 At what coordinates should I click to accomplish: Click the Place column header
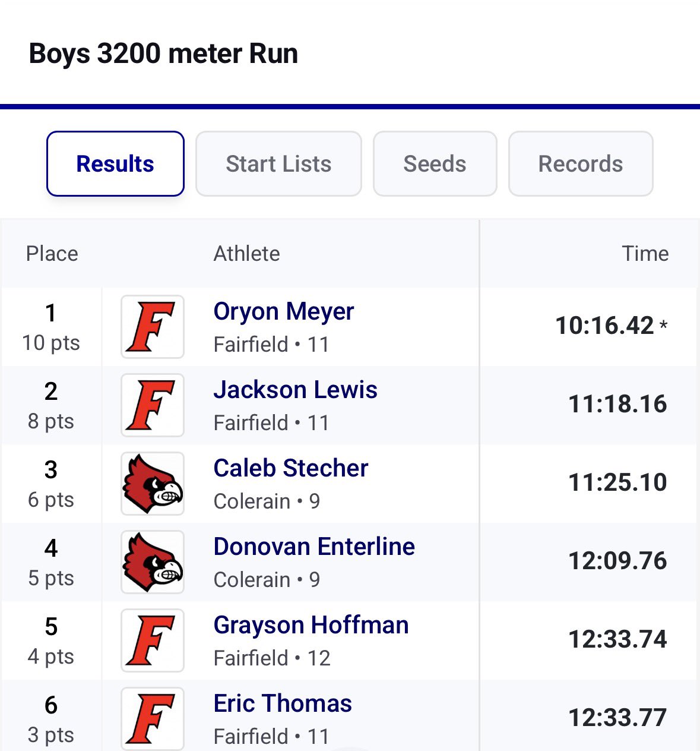pos(52,254)
